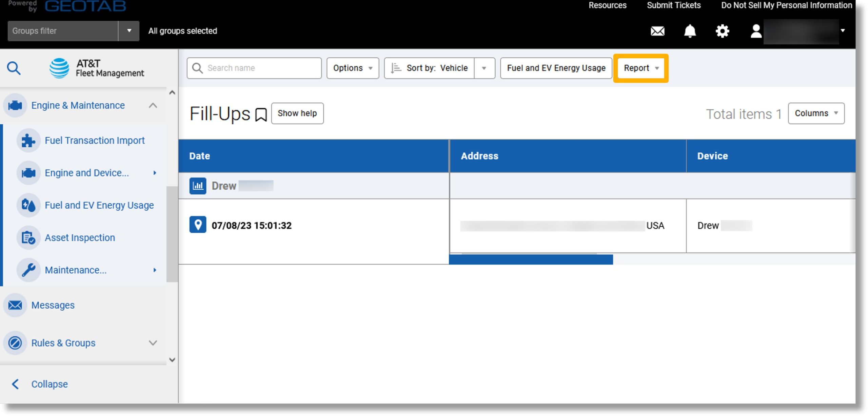
Task: Click the user profile icon
Action: click(x=756, y=31)
